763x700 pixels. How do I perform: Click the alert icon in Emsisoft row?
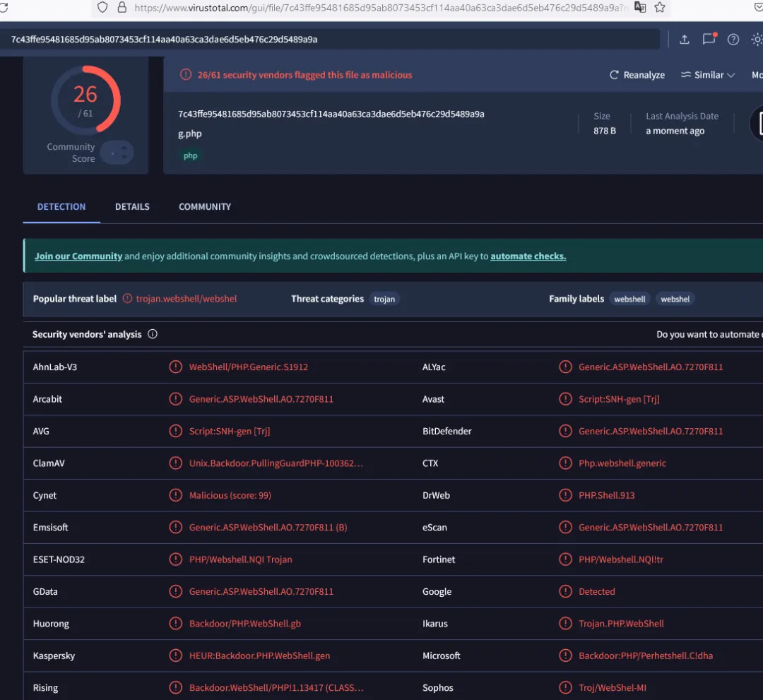tap(176, 528)
